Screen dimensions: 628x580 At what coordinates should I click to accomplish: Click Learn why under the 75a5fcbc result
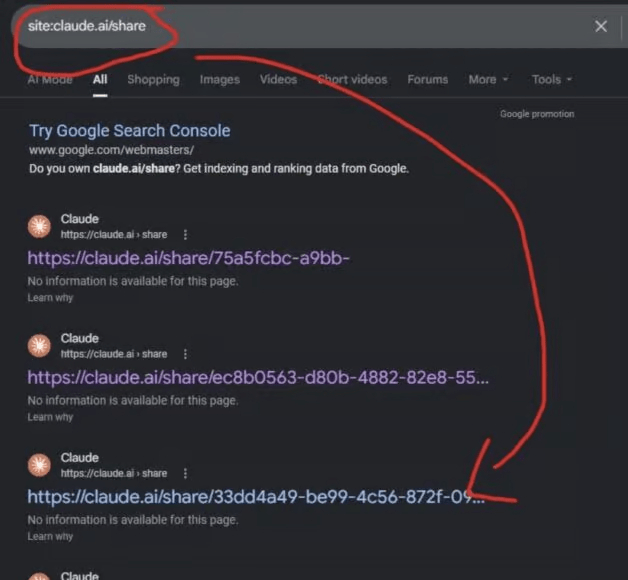click(50, 298)
